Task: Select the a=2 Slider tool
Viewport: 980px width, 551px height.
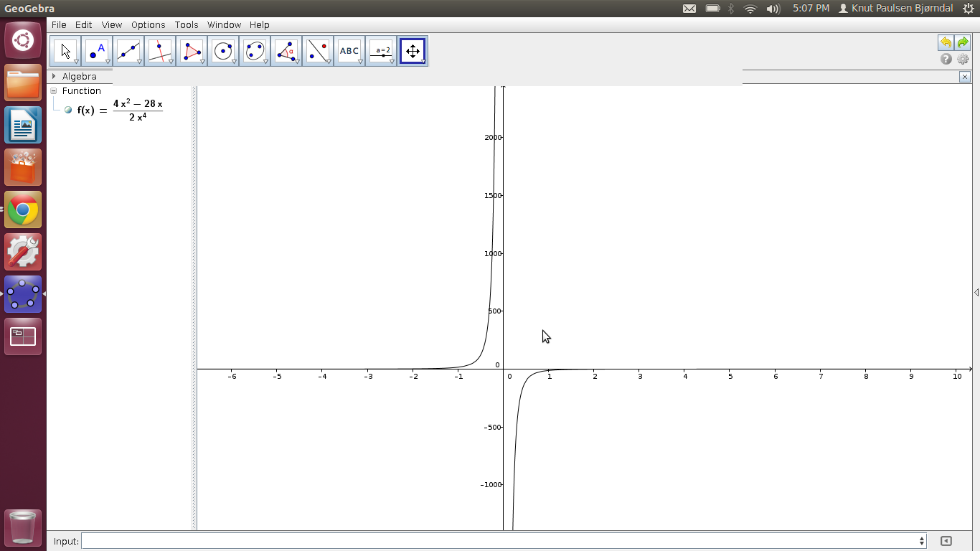Action: 381,51
